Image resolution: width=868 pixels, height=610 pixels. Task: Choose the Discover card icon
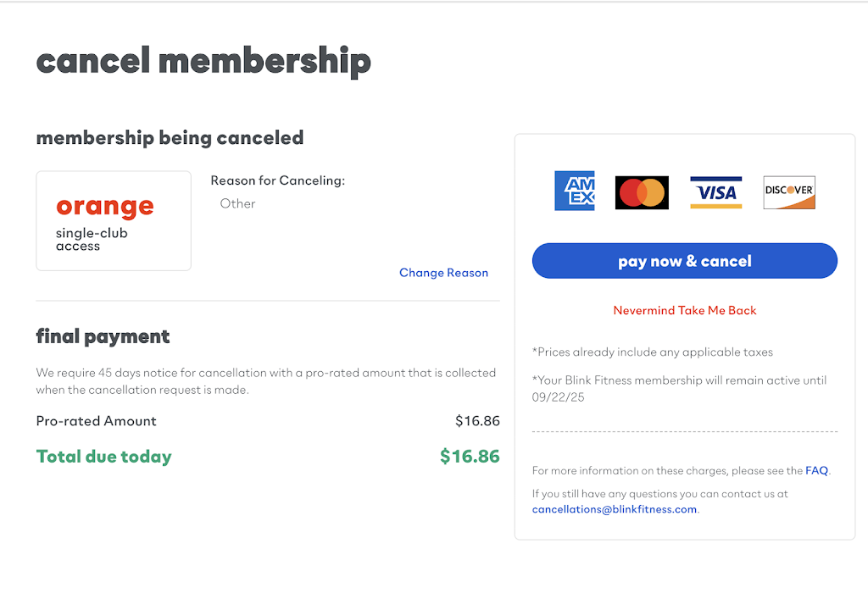(x=789, y=192)
